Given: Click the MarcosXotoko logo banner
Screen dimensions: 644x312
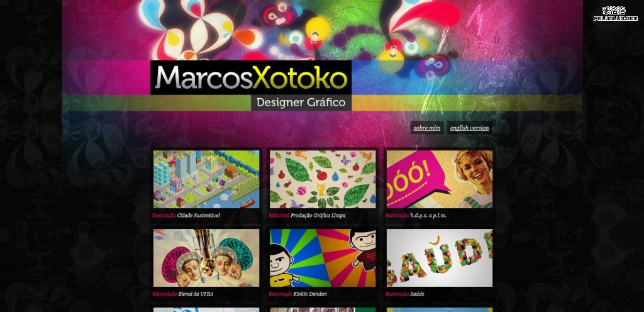Looking at the screenshot, I should click(250, 77).
